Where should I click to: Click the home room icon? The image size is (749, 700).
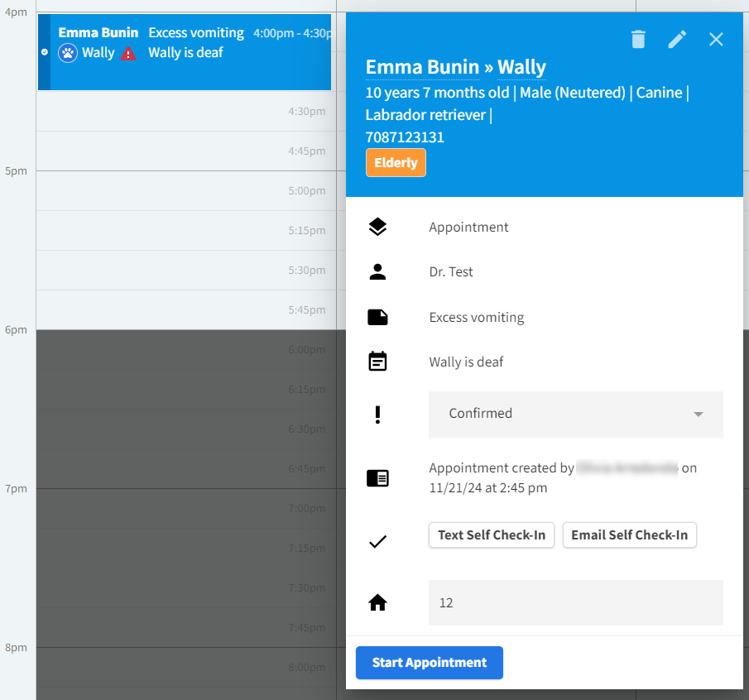tap(377, 603)
